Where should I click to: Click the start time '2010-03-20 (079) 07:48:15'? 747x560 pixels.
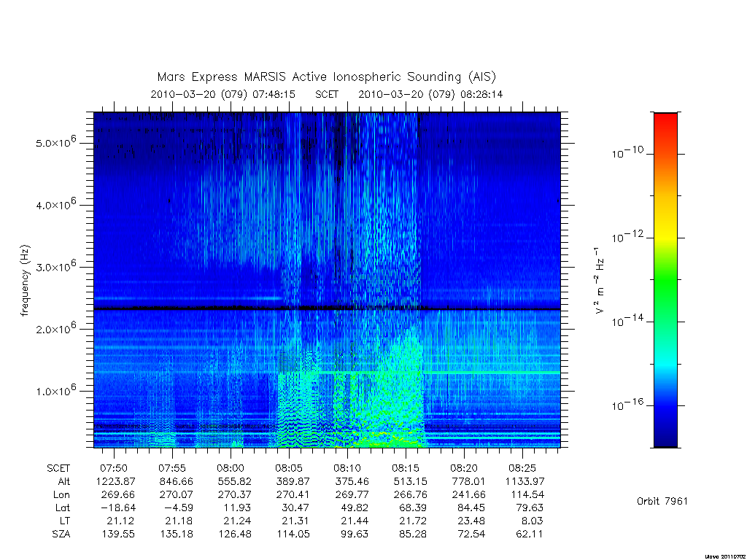tap(223, 94)
